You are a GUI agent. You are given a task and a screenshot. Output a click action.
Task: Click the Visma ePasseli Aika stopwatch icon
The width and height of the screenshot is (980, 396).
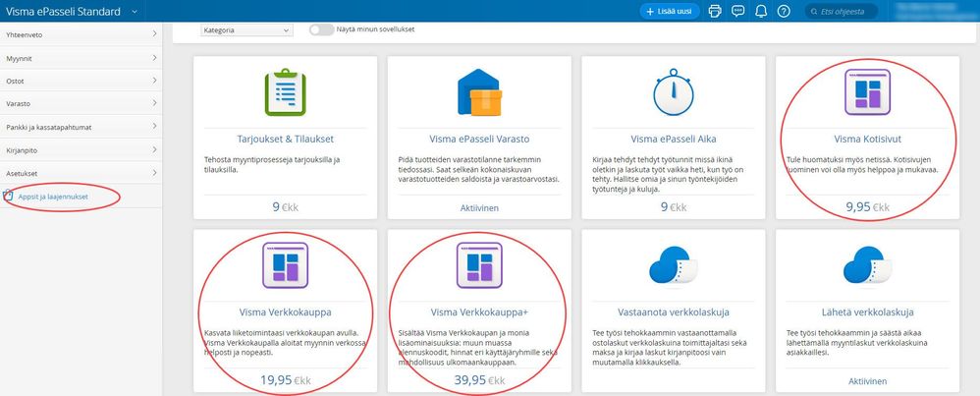click(x=673, y=92)
